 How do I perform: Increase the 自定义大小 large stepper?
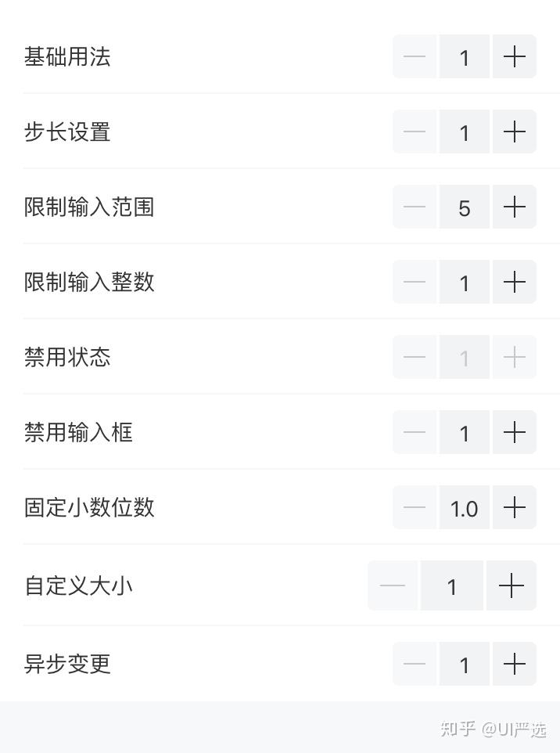(511, 585)
